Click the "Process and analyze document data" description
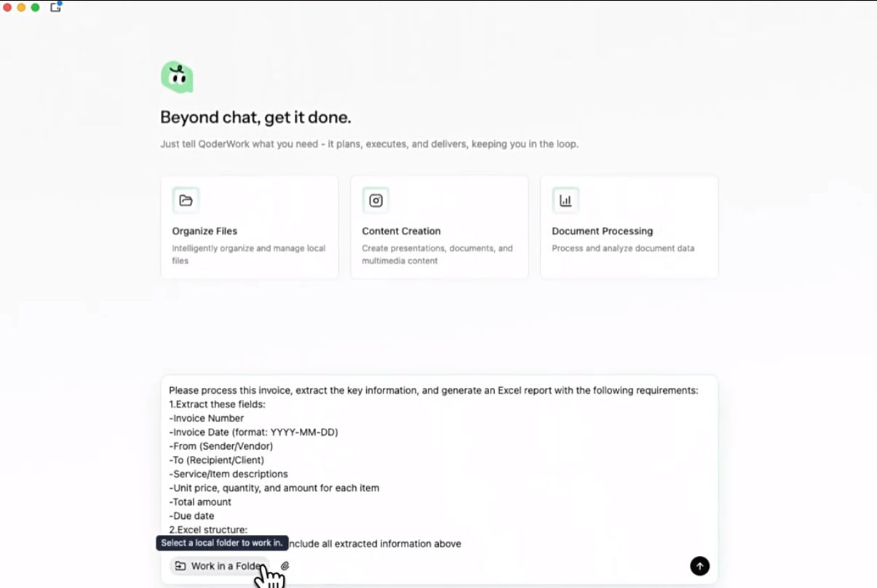877x588 pixels. pyautogui.click(x=622, y=248)
